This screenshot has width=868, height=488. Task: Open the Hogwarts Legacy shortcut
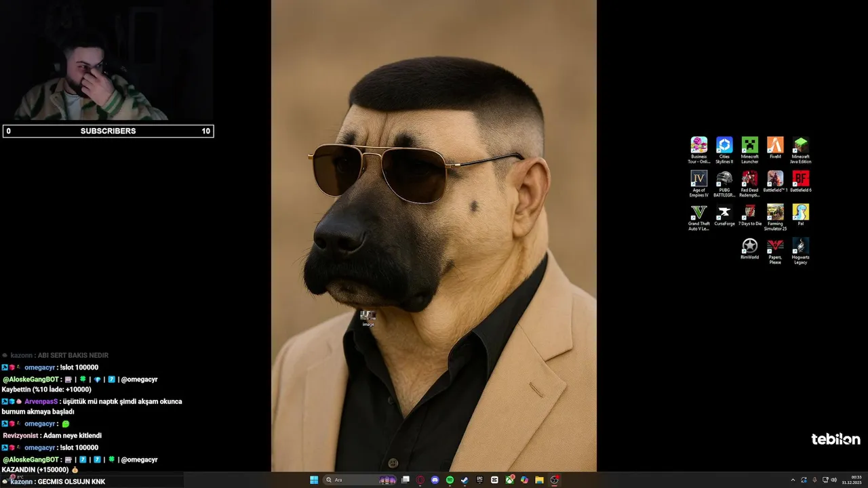[801, 251]
